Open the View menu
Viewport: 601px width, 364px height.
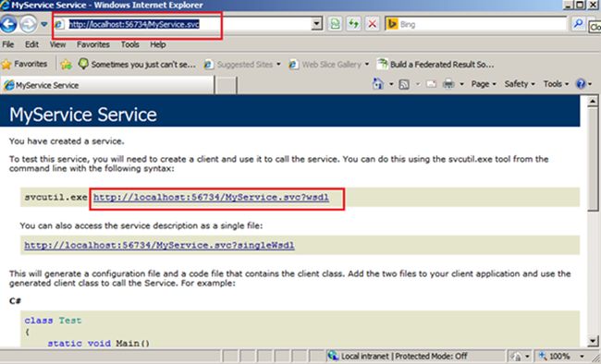pos(57,44)
